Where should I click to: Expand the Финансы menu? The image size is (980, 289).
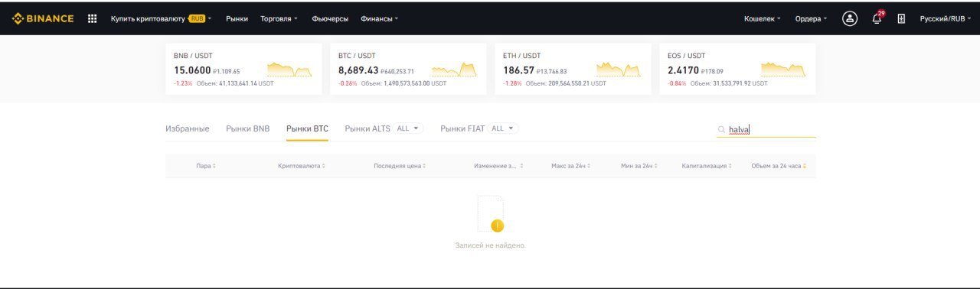(380, 18)
